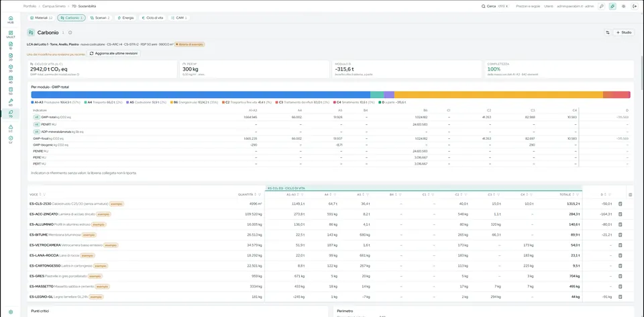Open the Scenari tab
Image resolution: width=644 pixels, height=317 pixels.
100,18
